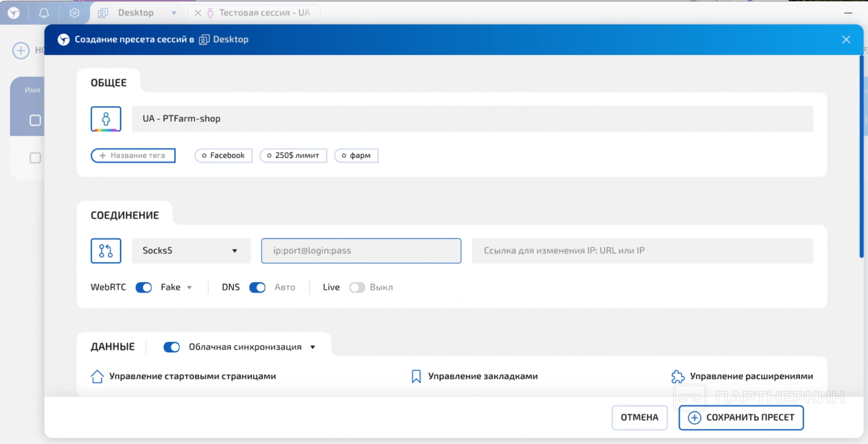Image resolution: width=868 pixels, height=444 pixels.
Task: Open notifications bell icon
Action: [44, 13]
